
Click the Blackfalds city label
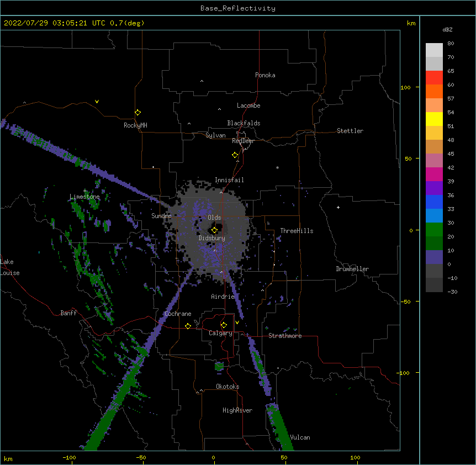pos(244,123)
